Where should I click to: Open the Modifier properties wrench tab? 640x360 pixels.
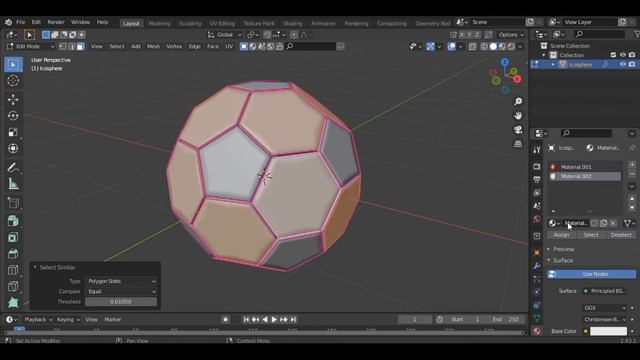click(x=537, y=266)
